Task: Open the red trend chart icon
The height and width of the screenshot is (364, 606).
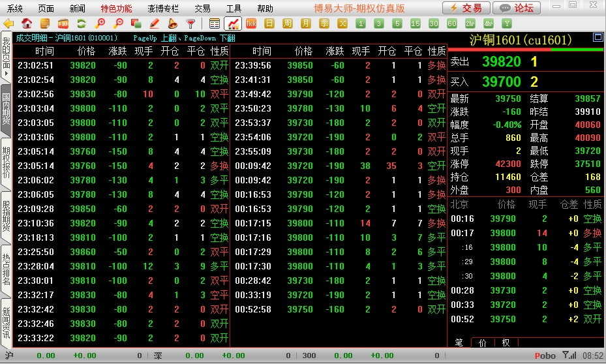Action: (233, 23)
